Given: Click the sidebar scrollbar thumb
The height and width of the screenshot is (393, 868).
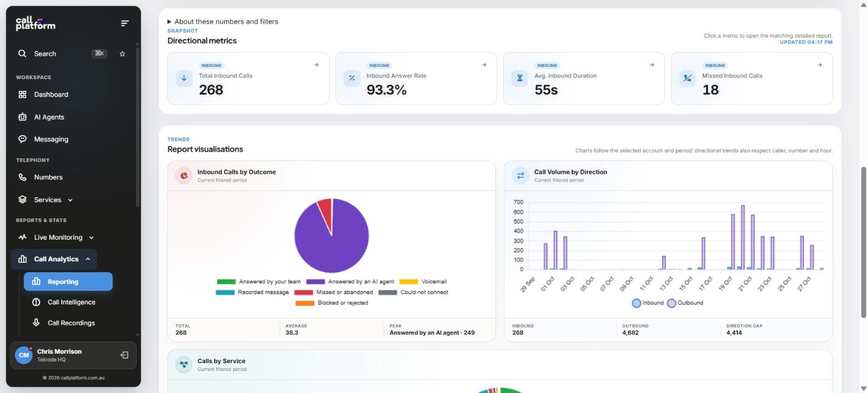Looking at the screenshot, I should tap(138, 127).
